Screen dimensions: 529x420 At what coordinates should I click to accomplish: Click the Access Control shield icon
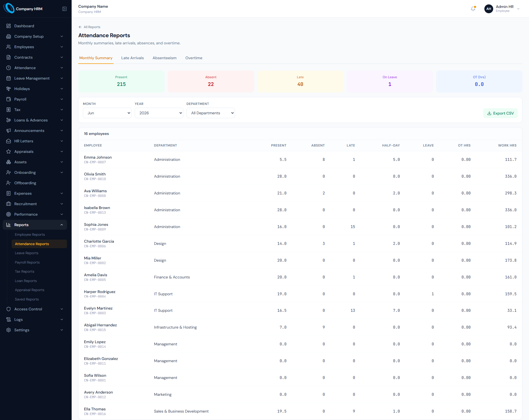9,309
